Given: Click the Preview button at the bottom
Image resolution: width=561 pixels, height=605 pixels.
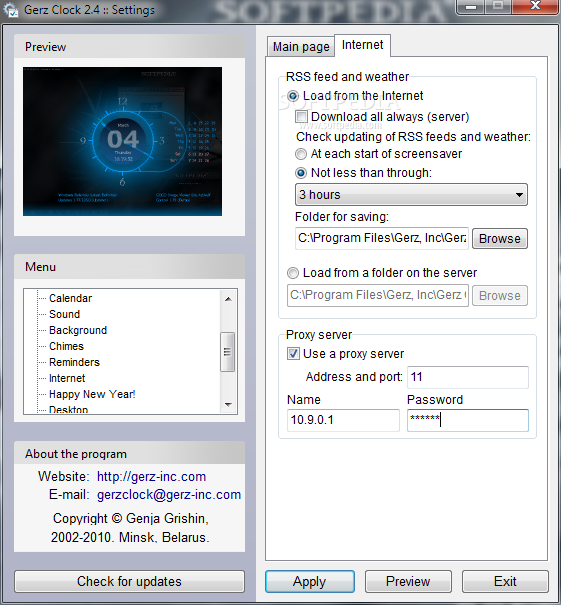Looking at the screenshot, I should click(x=408, y=581).
